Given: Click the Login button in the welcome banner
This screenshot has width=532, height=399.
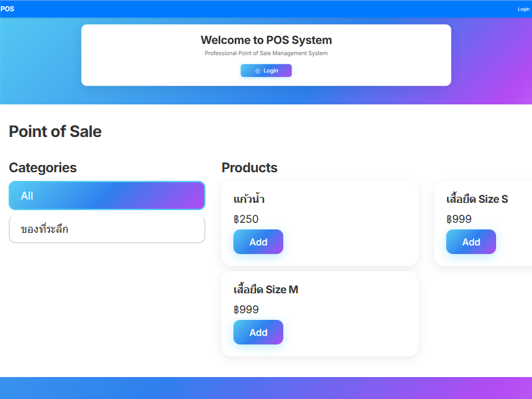Looking at the screenshot, I should 266,70.
